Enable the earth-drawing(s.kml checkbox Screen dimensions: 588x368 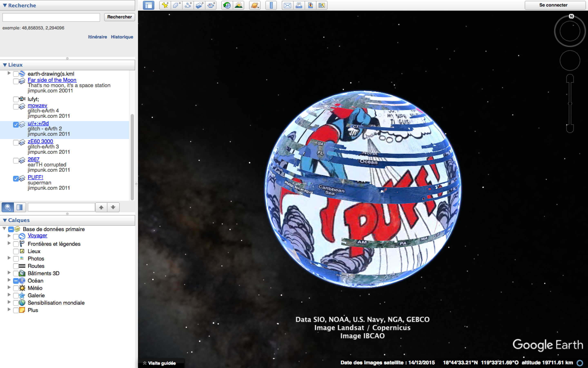coord(16,74)
